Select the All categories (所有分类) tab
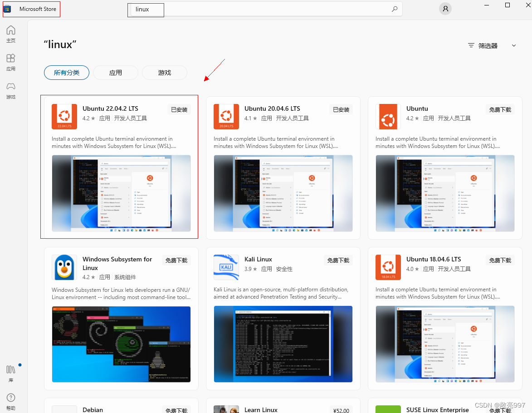The width and height of the screenshot is (532, 413). click(x=67, y=73)
